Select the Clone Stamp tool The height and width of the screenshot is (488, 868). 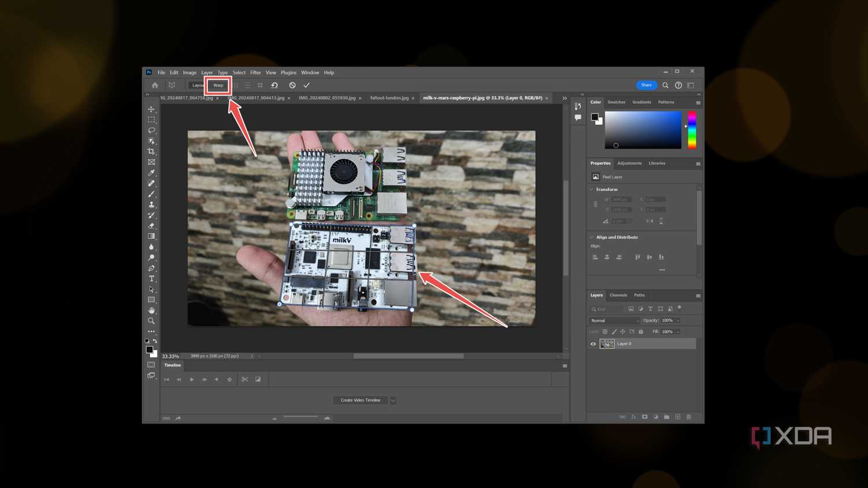(152, 205)
